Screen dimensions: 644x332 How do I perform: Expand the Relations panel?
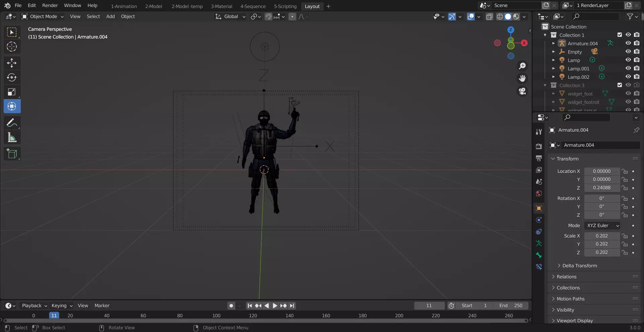click(594, 277)
